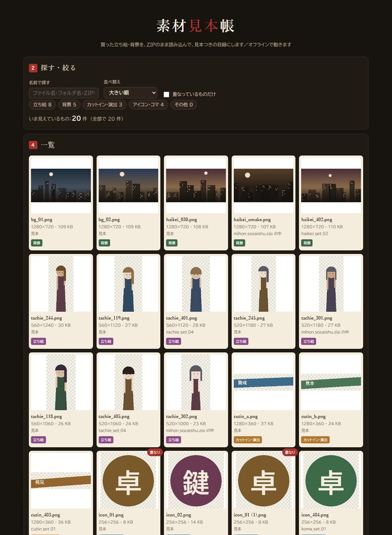The height and width of the screenshot is (535, 392).
Task: Filter by その他 0 chip
Action: [x=184, y=104]
